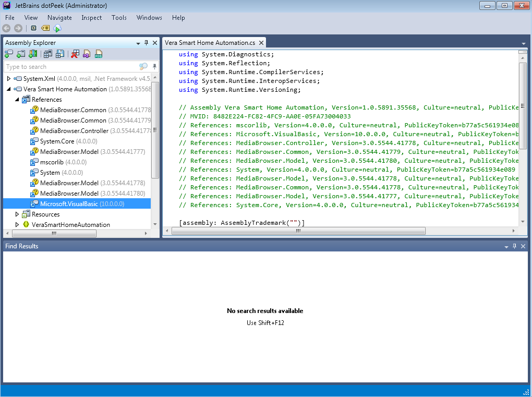The image size is (532, 397).
Task: Expand the System.Xml assembly node
Action: [9, 79]
